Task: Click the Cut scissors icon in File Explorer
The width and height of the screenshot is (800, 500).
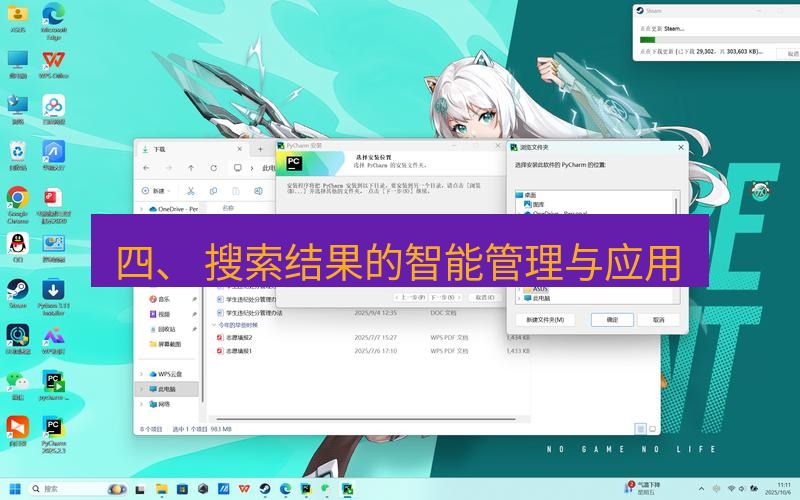Action: point(191,191)
